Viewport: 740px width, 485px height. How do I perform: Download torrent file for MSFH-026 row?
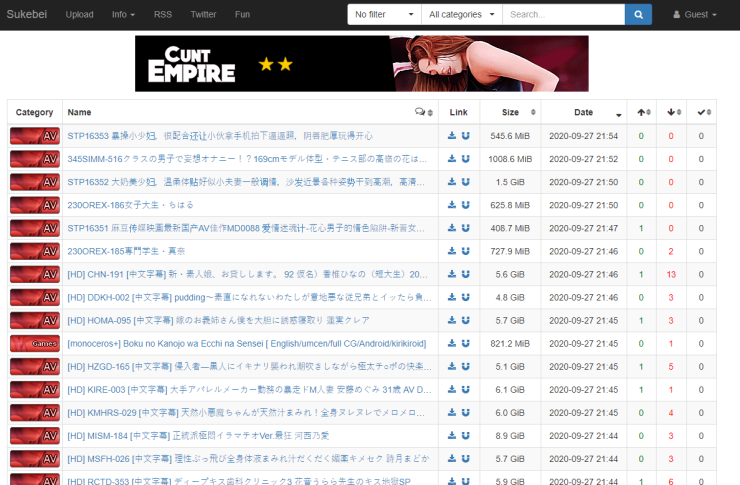pyautogui.click(x=452, y=459)
